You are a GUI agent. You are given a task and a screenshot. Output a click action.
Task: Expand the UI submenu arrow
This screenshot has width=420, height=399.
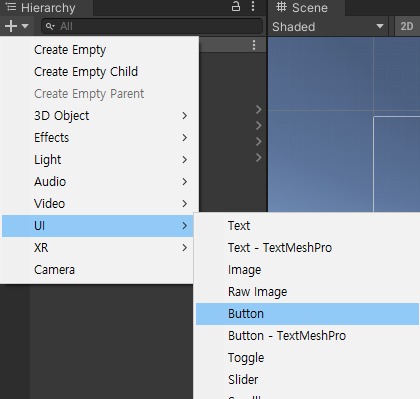point(185,226)
